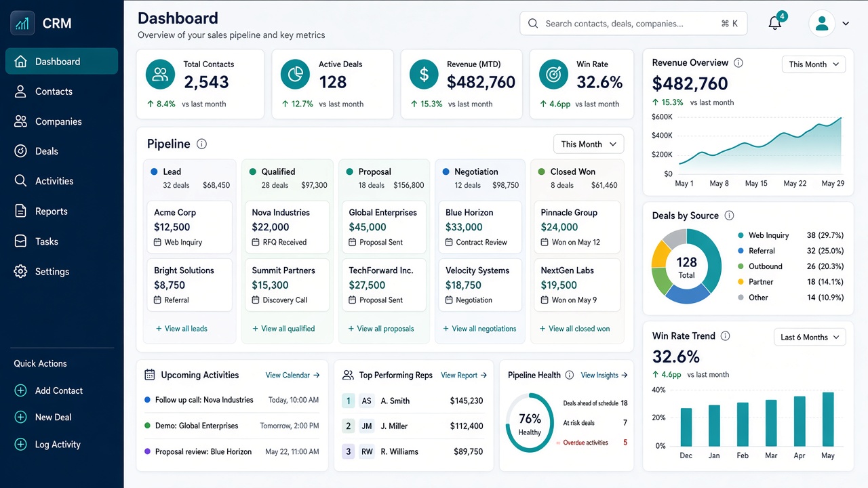The width and height of the screenshot is (868, 488).
Task: Open the TechForward Inc. deal card
Action: (x=383, y=285)
